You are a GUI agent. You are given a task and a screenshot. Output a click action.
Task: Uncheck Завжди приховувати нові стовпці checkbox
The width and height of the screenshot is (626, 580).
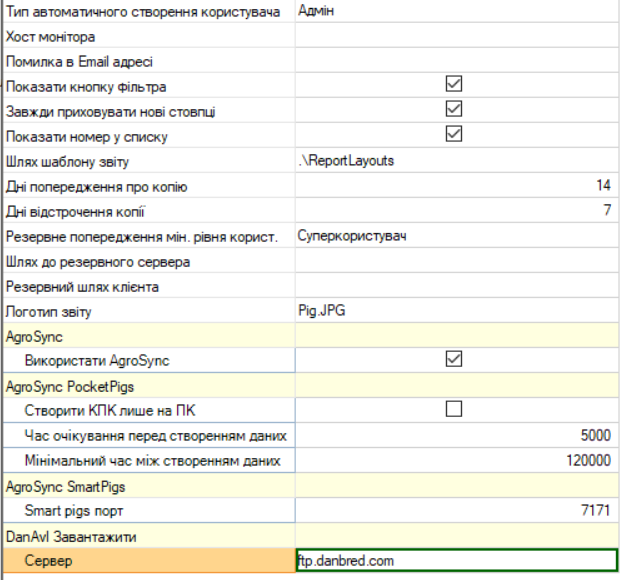(x=454, y=109)
